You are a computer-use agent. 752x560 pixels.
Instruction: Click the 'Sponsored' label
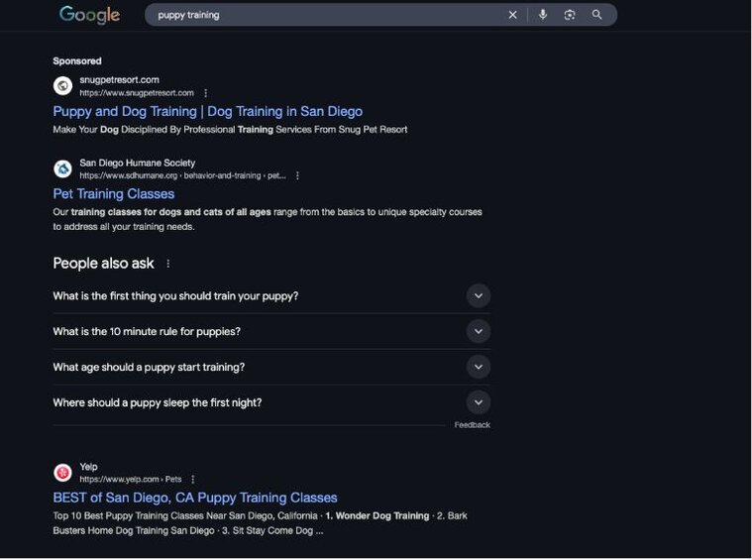[77, 60]
